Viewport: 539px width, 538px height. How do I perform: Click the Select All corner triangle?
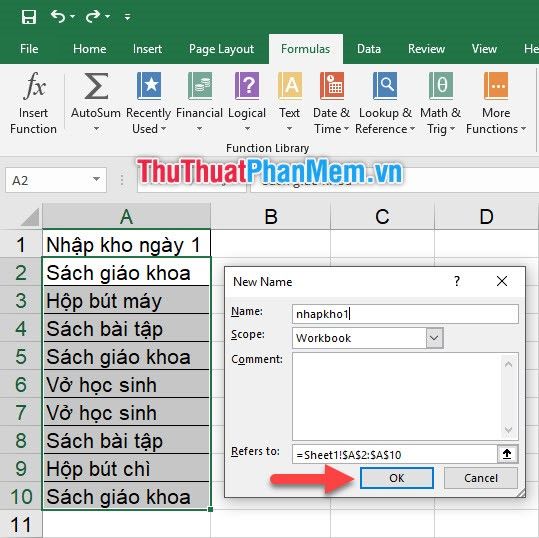(30, 217)
